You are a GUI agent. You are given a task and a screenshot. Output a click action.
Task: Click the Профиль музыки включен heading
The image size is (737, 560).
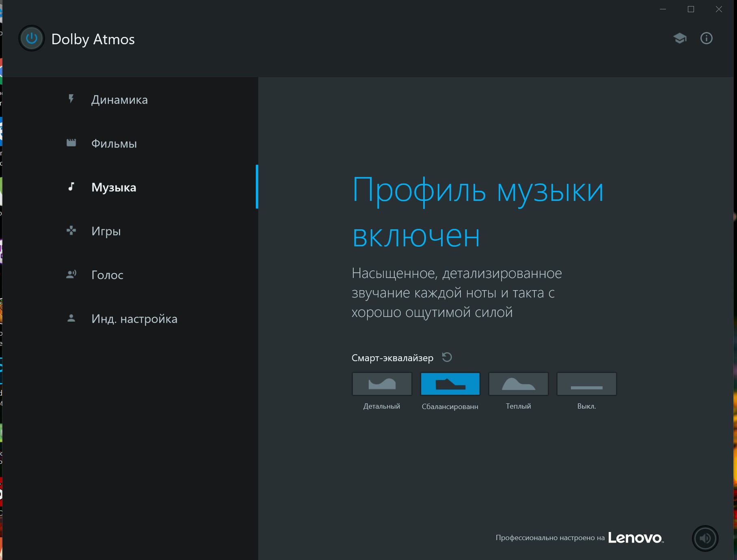tap(478, 212)
